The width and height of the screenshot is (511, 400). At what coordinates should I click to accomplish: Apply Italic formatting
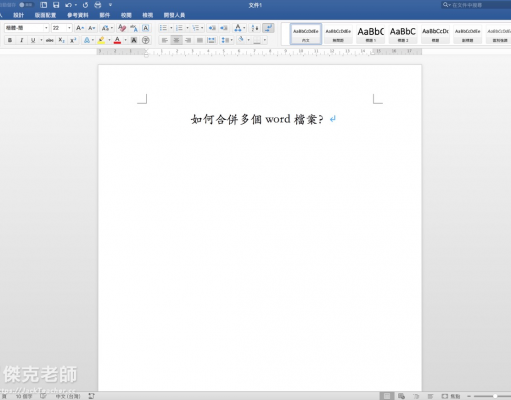click(x=22, y=40)
